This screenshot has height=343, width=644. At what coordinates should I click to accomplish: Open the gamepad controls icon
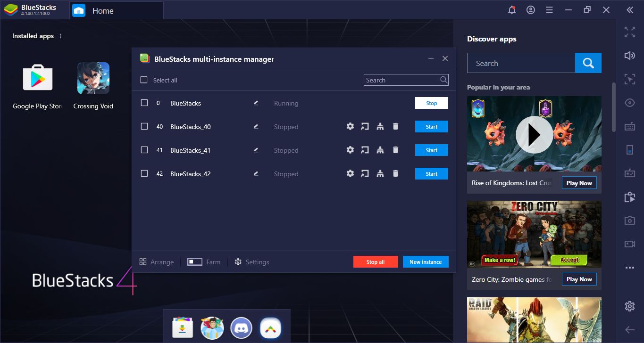(x=630, y=173)
